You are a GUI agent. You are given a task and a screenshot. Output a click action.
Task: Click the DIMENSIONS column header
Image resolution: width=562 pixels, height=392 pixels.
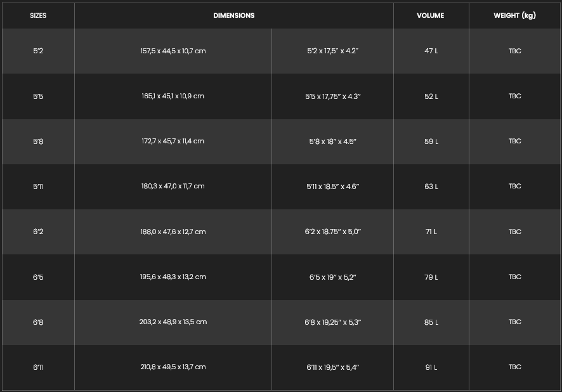(233, 15)
